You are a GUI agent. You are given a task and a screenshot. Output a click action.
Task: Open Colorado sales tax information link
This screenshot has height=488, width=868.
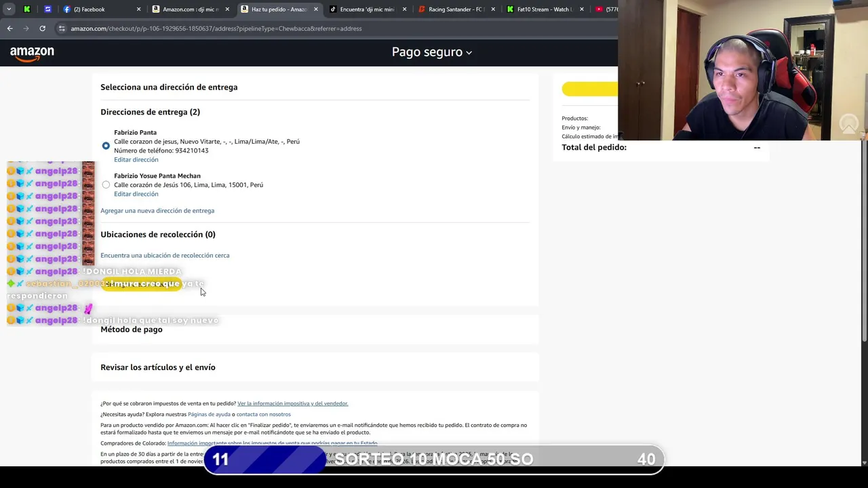(x=272, y=443)
